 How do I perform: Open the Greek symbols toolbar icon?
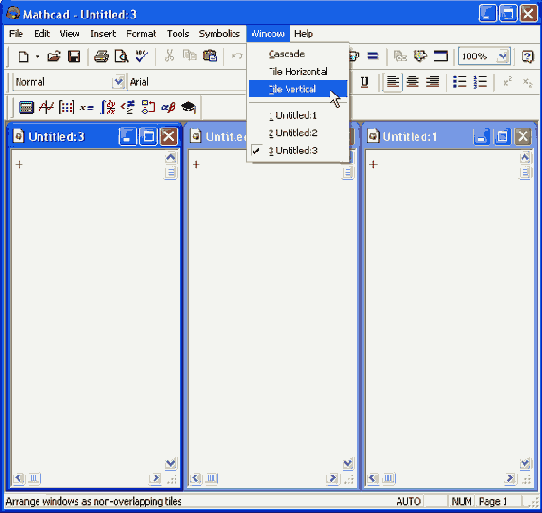(168, 108)
